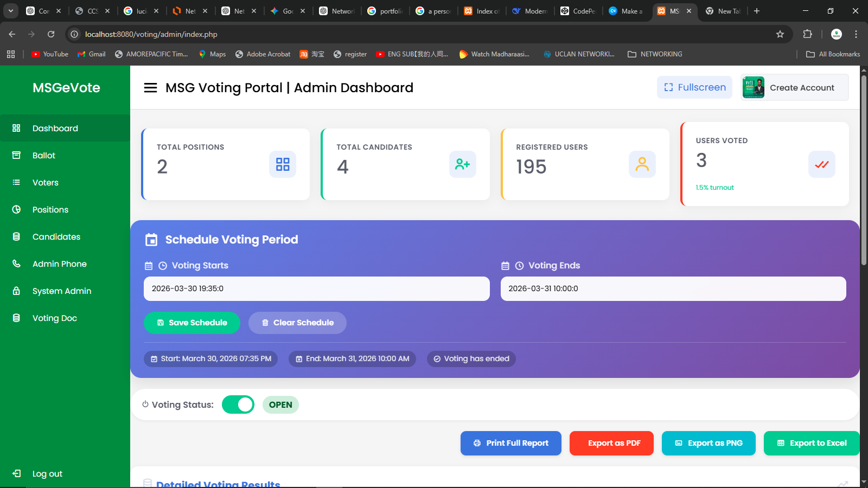The width and height of the screenshot is (868, 488).
Task: Open the bookmarks bar apps grid icon
Action: pos(11,54)
